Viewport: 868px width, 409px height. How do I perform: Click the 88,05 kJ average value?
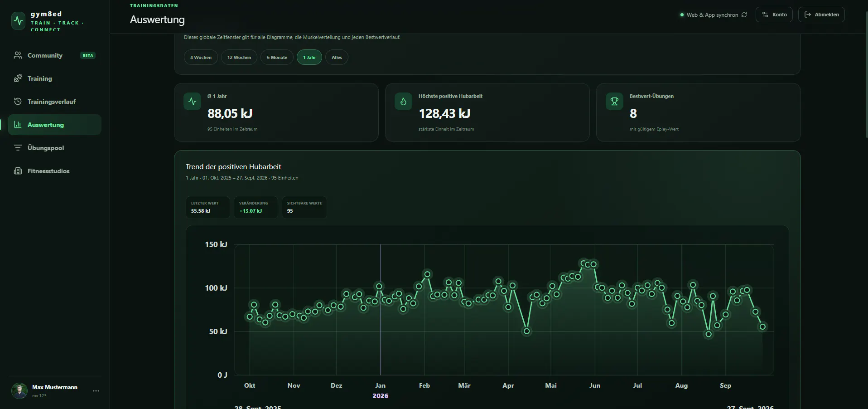coord(230,113)
